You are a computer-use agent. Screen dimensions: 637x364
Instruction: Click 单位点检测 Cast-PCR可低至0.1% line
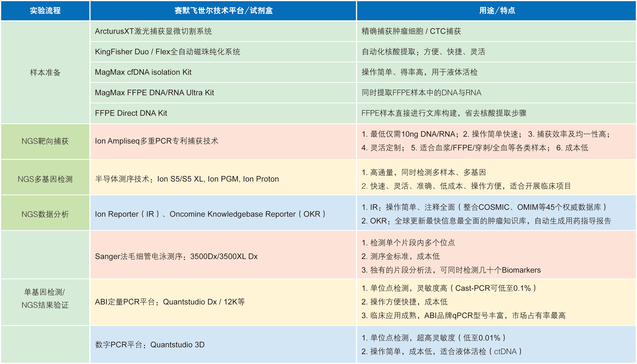click(449, 288)
